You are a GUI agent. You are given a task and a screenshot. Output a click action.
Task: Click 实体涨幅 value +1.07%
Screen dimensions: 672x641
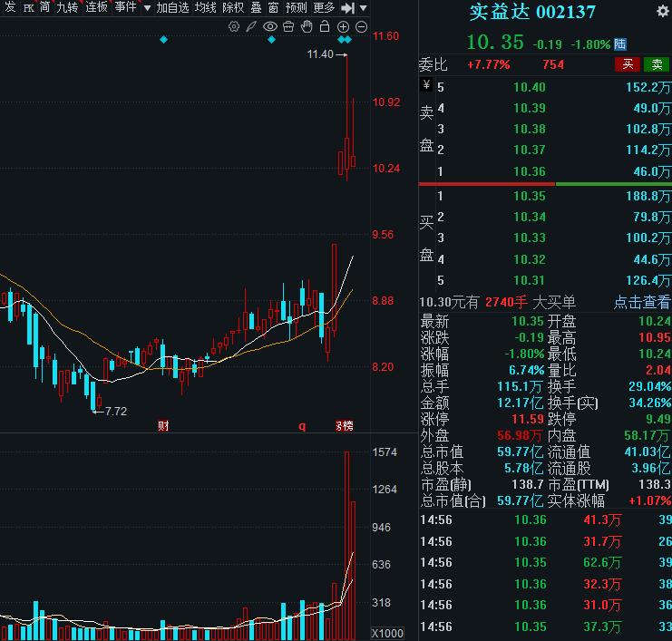[649, 500]
